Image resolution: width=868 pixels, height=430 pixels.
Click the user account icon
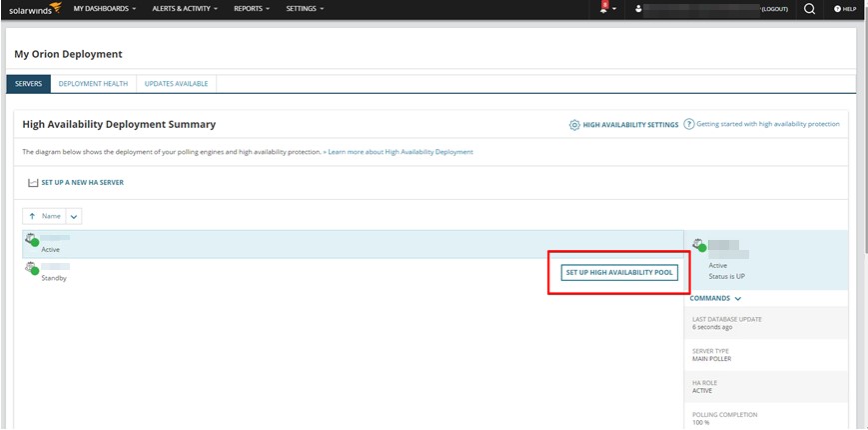tap(638, 9)
